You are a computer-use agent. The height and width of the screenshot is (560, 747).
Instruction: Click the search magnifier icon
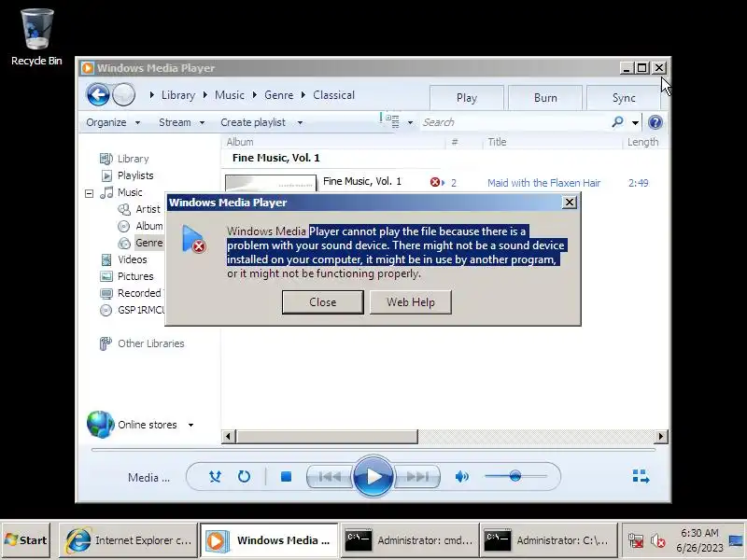click(x=617, y=122)
